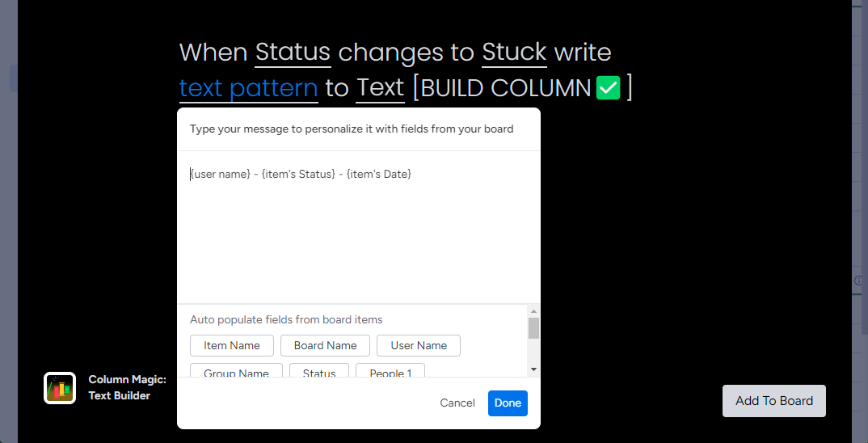Insert the People 1 field chip
Image resolution: width=868 pixels, height=443 pixels.
pyautogui.click(x=390, y=370)
